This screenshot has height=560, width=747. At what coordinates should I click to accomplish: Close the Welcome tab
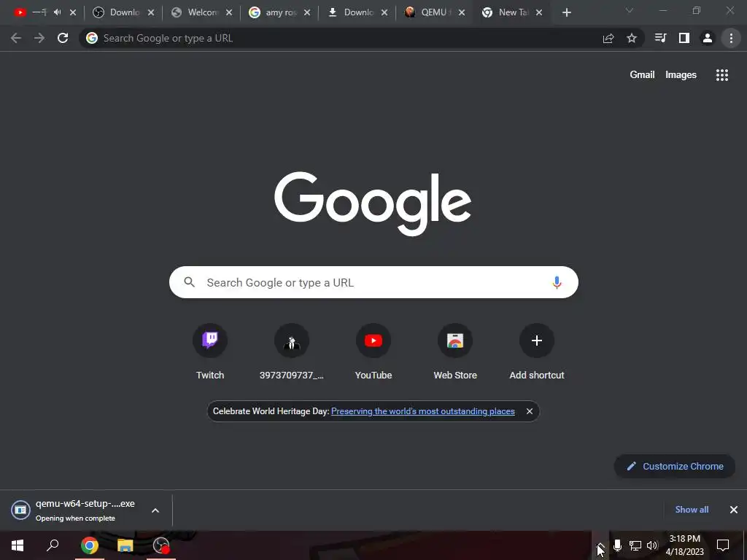click(229, 13)
